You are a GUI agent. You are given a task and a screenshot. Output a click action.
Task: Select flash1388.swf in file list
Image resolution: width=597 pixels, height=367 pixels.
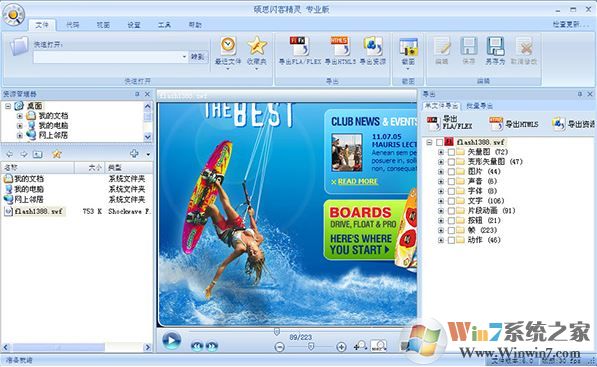(38, 211)
